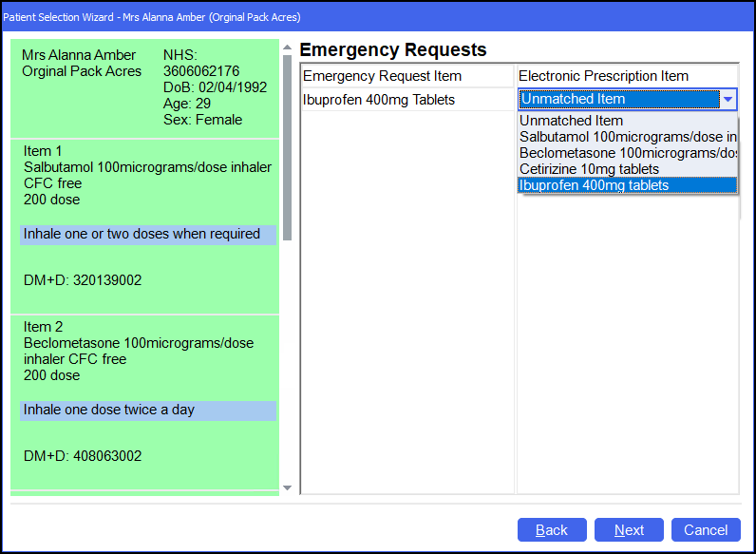Cancel the Patient Selection Wizard
756x554 pixels.
(x=705, y=530)
